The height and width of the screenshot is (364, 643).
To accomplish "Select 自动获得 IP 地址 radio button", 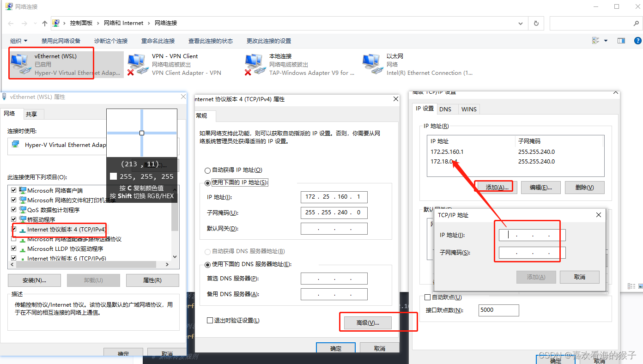I will 208,170.
